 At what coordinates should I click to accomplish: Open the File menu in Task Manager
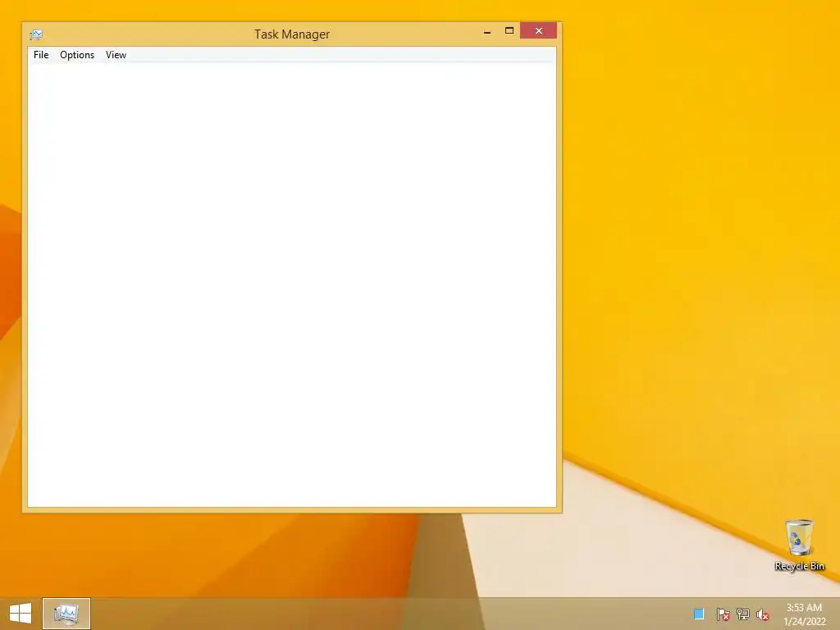pyautogui.click(x=41, y=55)
